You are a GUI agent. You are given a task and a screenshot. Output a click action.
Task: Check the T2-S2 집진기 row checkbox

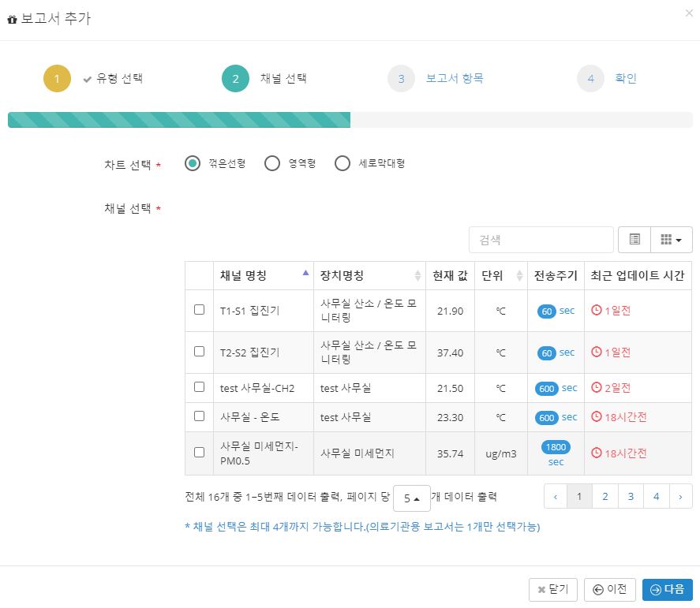point(200,352)
